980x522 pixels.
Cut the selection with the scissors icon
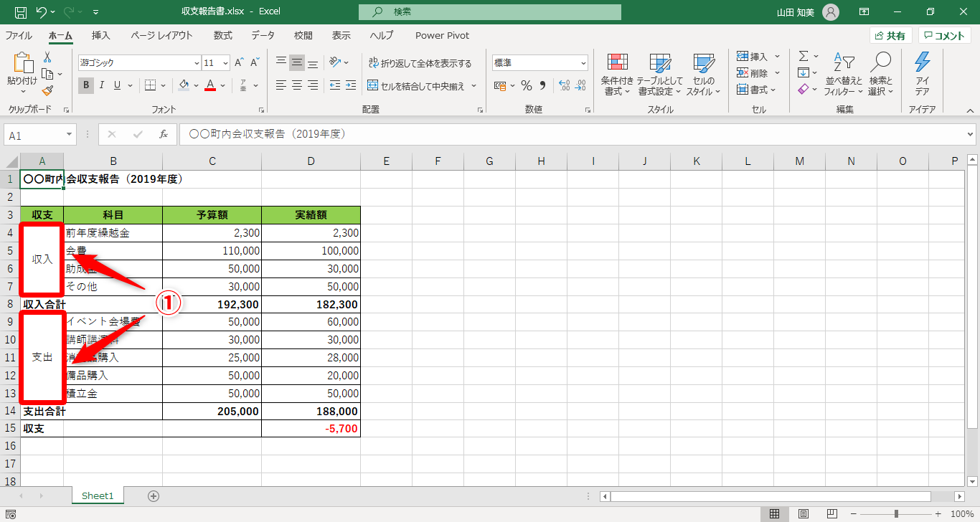click(x=47, y=57)
